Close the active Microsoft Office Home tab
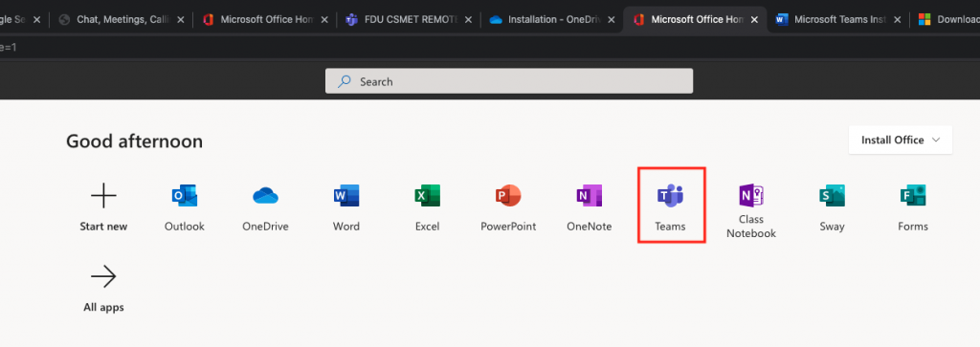Screen dimensions: 980x347 coord(754,19)
